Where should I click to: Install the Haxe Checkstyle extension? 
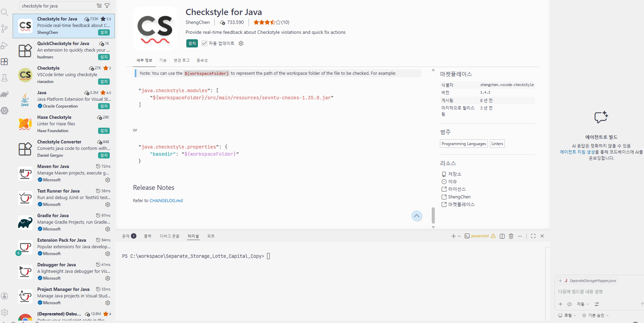104,131
